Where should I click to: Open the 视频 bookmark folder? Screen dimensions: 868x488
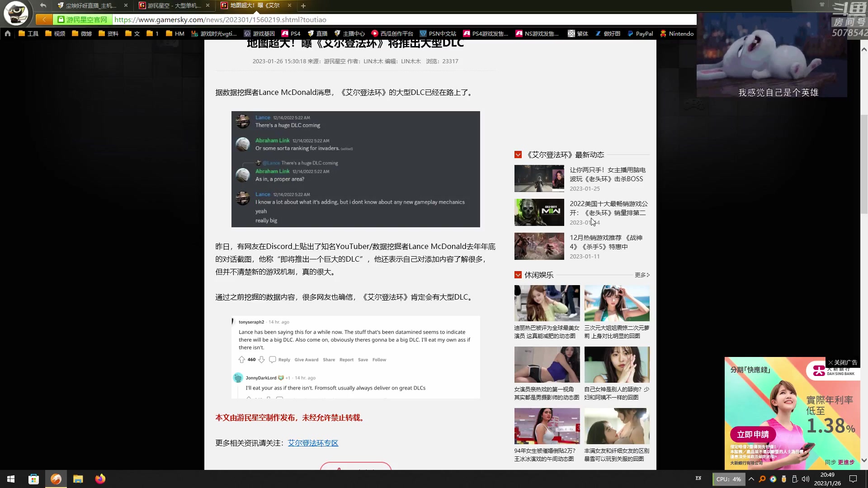pos(55,33)
